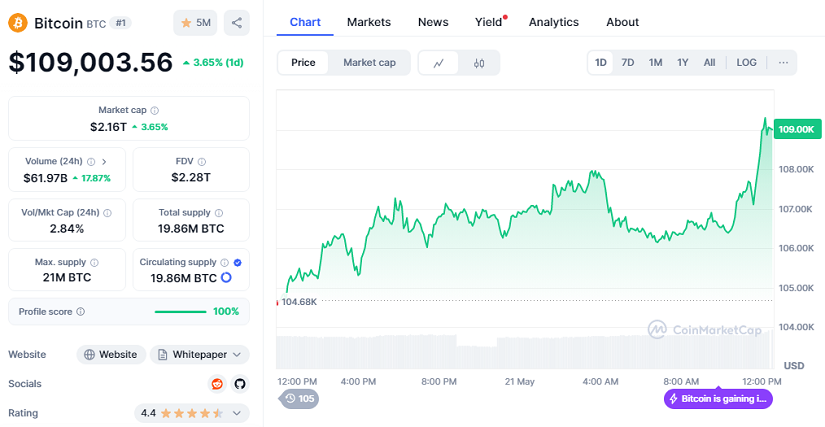
Task: Click the 21 May date axis label
Action: [x=519, y=382]
